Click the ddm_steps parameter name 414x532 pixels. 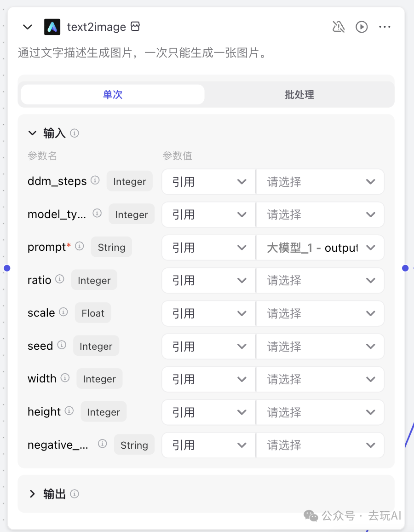tap(57, 181)
